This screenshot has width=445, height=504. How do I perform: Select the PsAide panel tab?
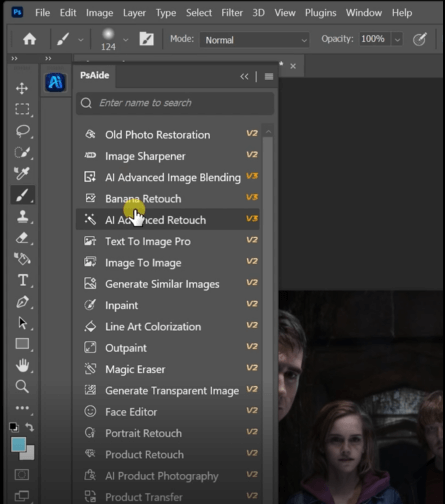[x=94, y=75]
